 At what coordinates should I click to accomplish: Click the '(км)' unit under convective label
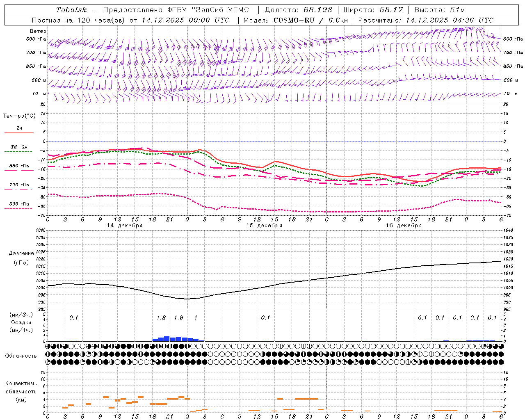coord(21,399)
